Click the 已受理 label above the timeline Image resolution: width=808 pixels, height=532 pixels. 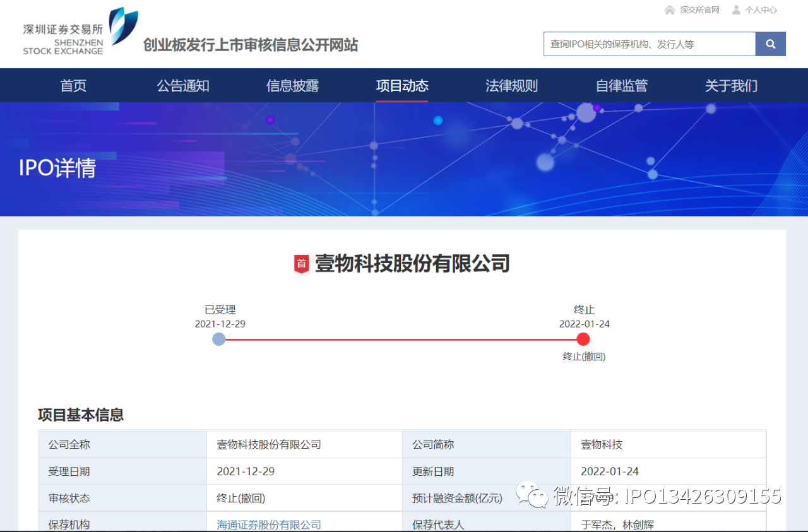pos(220,310)
